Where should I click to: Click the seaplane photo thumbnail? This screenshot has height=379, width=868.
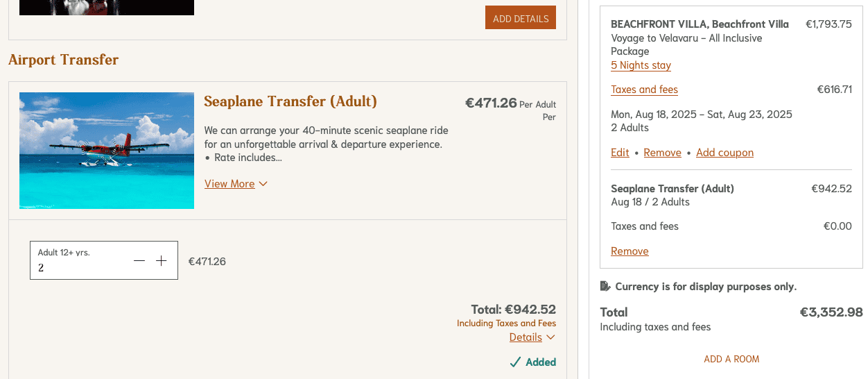pyautogui.click(x=107, y=151)
